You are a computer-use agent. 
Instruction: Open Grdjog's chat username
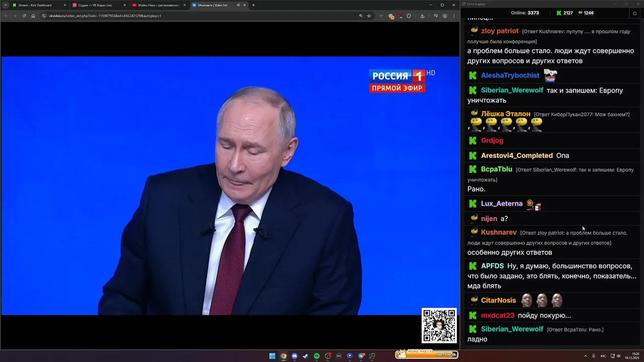pos(492,140)
